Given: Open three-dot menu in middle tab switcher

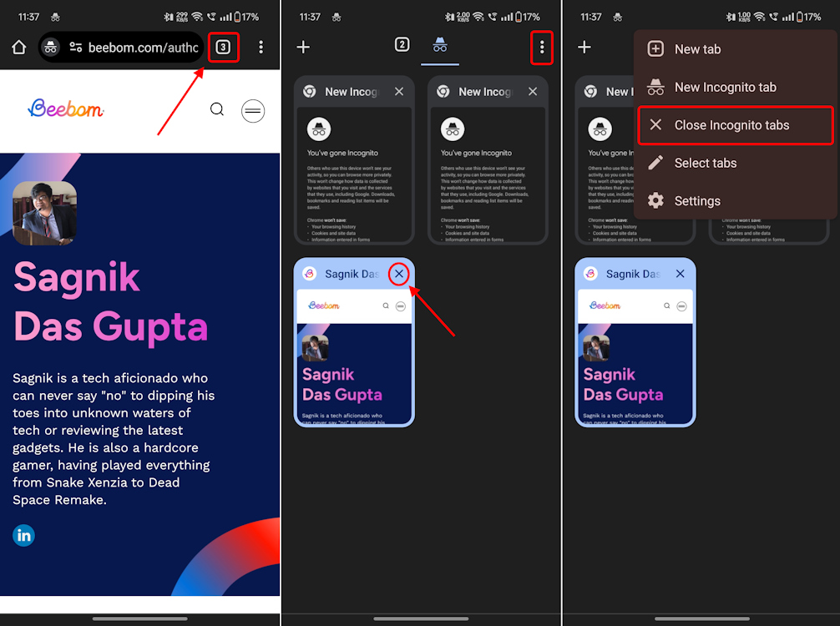Looking at the screenshot, I should [x=542, y=47].
